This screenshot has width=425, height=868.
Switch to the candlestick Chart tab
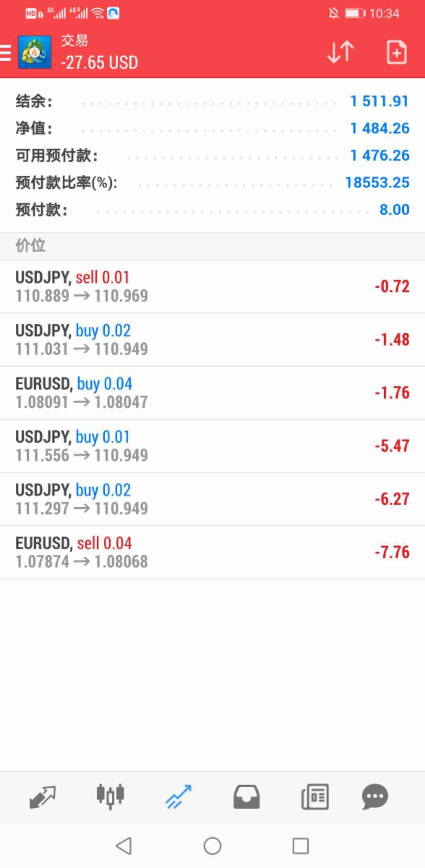111,796
